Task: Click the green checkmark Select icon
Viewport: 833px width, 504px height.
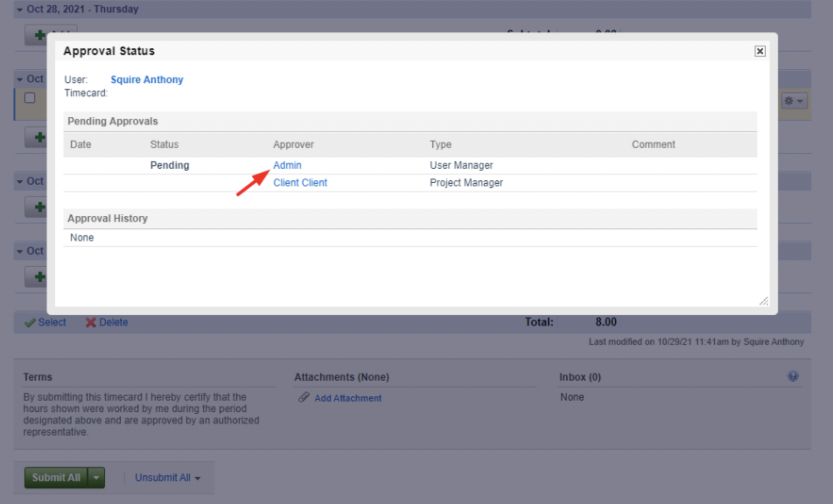Action: pos(30,323)
